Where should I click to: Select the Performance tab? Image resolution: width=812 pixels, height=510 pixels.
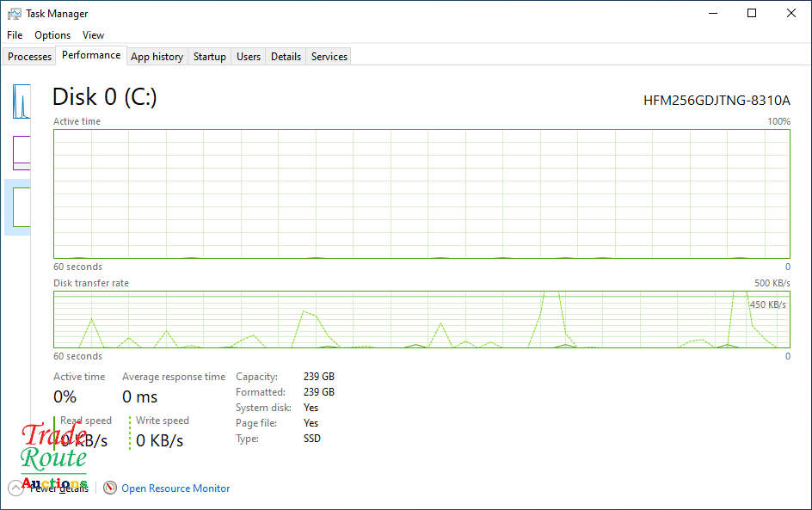[x=91, y=55]
